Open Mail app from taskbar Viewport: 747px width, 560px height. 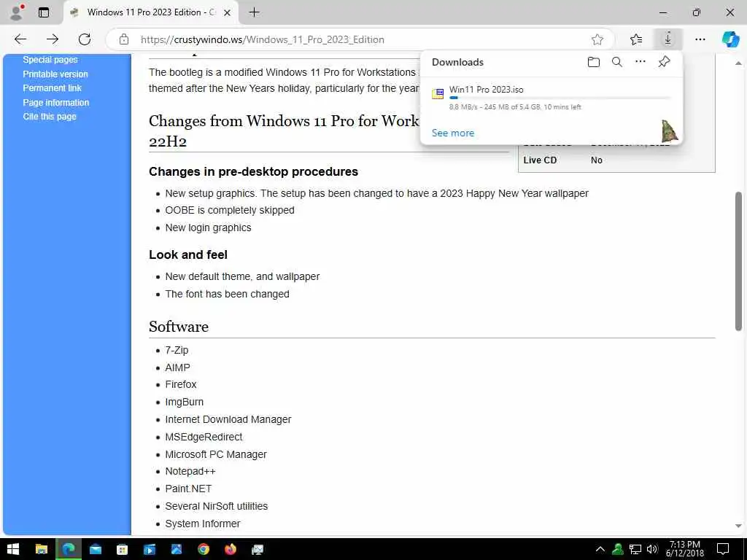tap(96, 550)
